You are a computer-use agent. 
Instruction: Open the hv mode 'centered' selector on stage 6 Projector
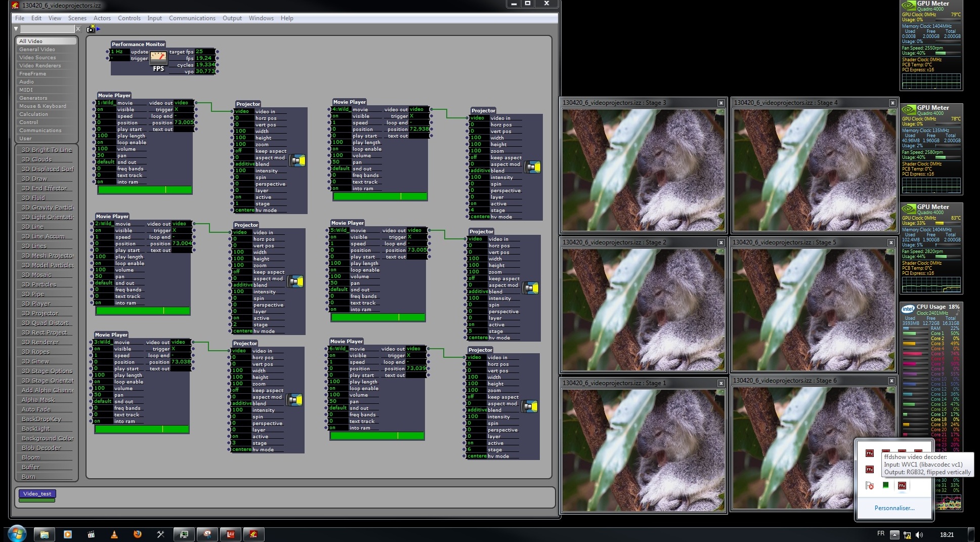coord(476,456)
